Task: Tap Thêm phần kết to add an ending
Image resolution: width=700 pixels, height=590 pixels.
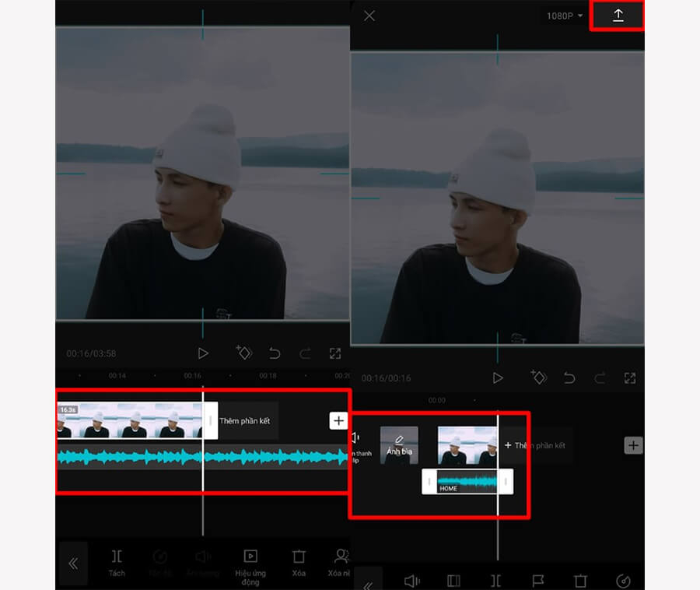Action: pyautogui.click(x=247, y=420)
